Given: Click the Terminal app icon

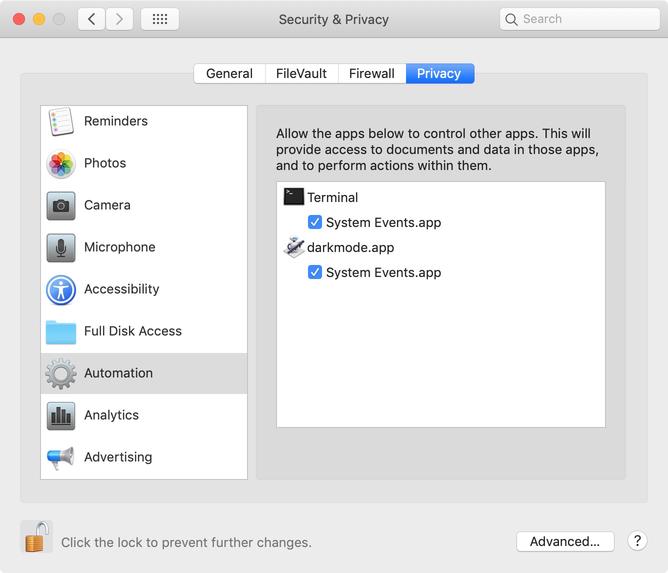Looking at the screenshot, I should point(294,197).
